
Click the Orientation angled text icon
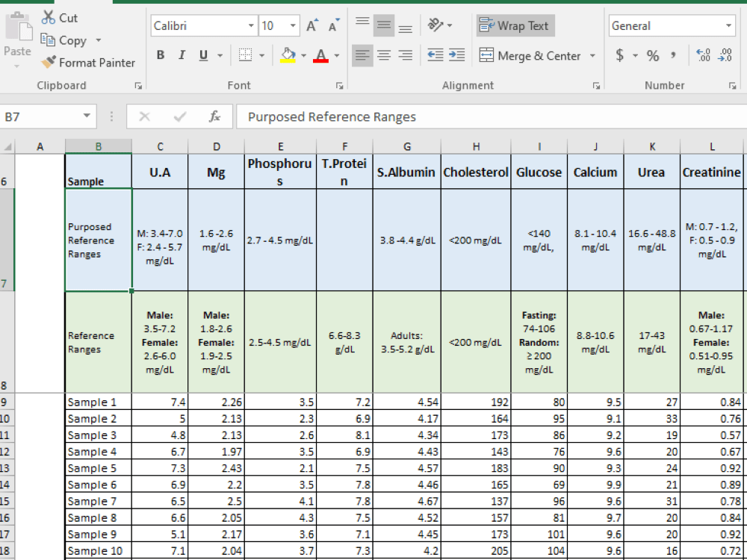pos(436,25)
